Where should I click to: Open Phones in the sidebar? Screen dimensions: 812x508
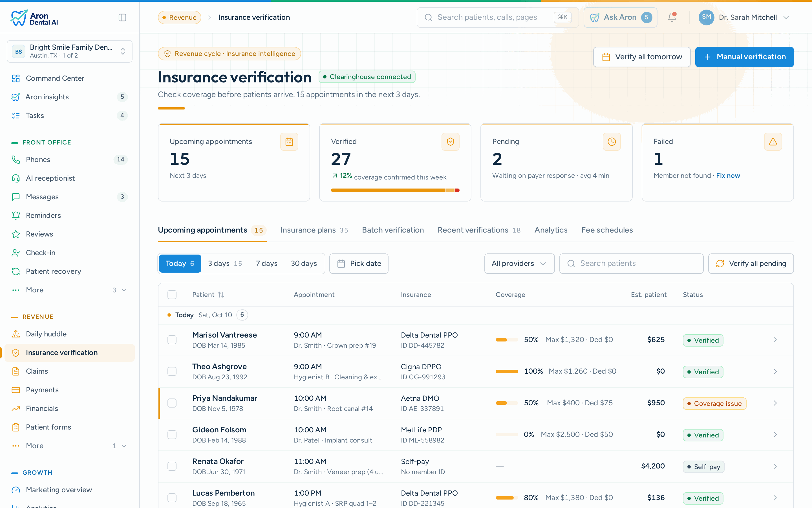(x=70, y=159)
